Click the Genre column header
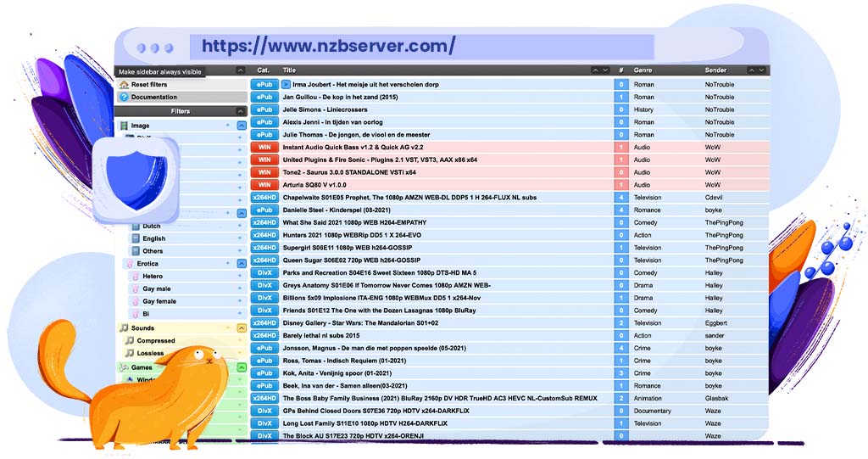 coord(643,70)
